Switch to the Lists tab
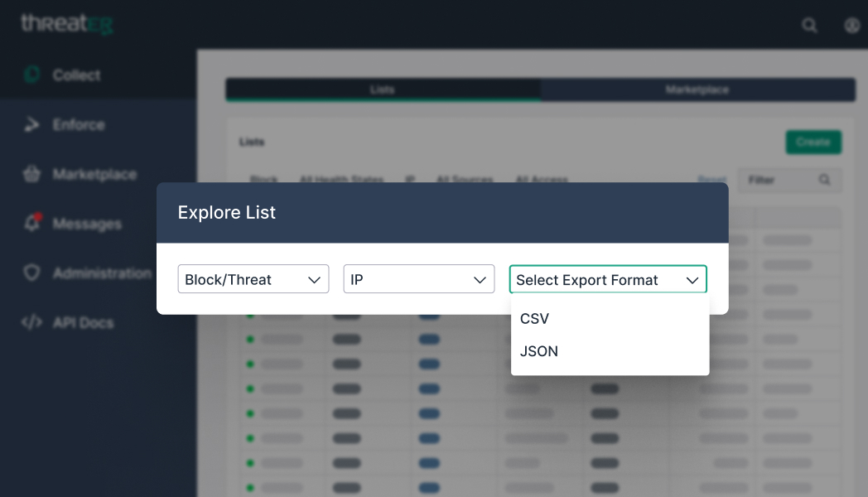 coord(383,89)
